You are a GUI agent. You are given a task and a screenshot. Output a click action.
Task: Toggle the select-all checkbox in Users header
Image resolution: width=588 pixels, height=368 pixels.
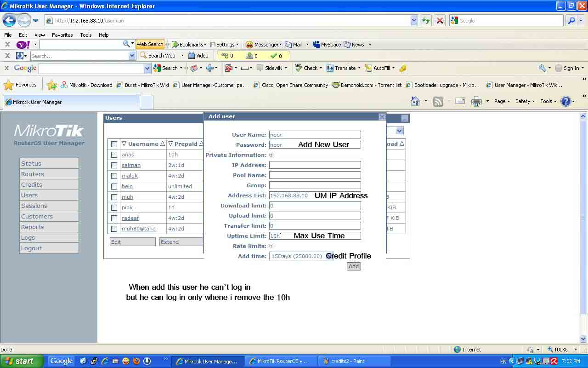click(114, 144)
